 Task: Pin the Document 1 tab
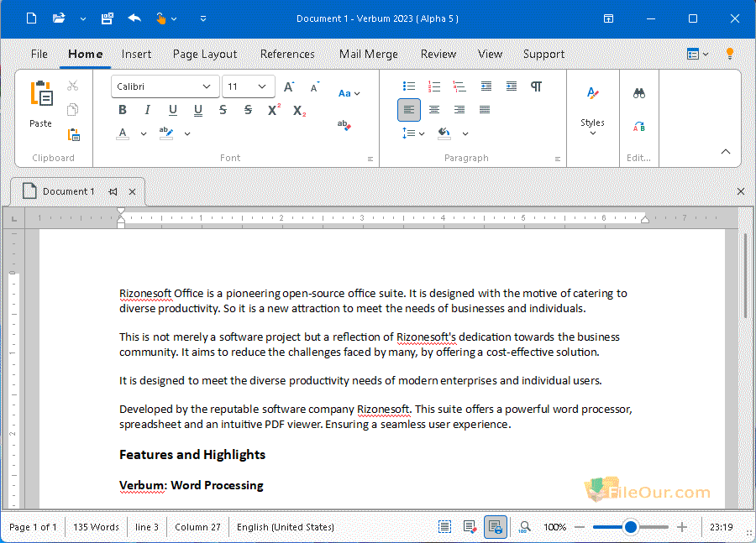click(x=113, y=191)
